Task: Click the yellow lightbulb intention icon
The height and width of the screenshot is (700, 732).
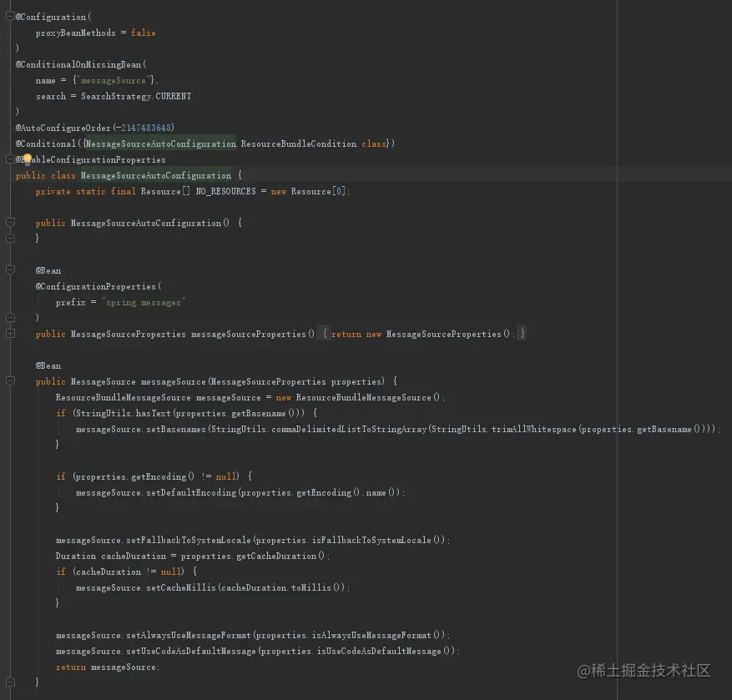Action: click(x=27, y=159)
